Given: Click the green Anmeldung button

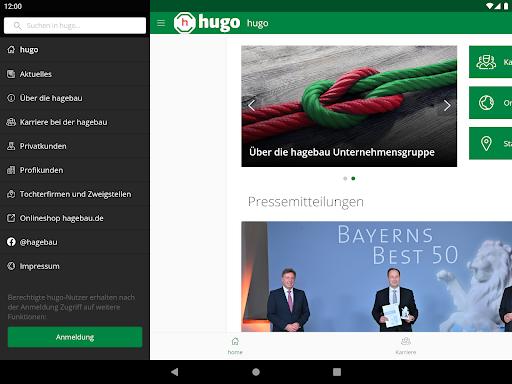Looking at the screenshot, I should coord(75,337).
